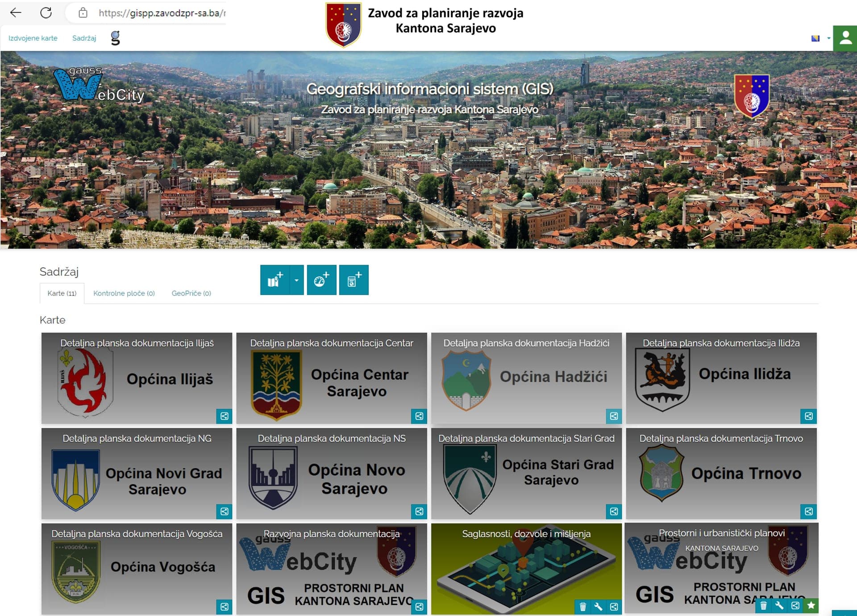Image resolution: width=857 pixels, height=616 pixels.
Task: Open the Općina Ilijaš map card
Action: click(x=137, y=378)
